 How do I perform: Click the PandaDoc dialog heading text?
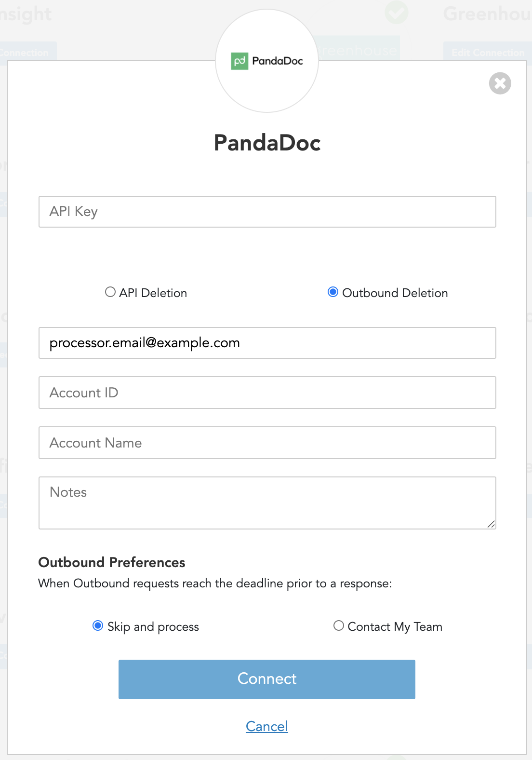click(x=267, y=143)
